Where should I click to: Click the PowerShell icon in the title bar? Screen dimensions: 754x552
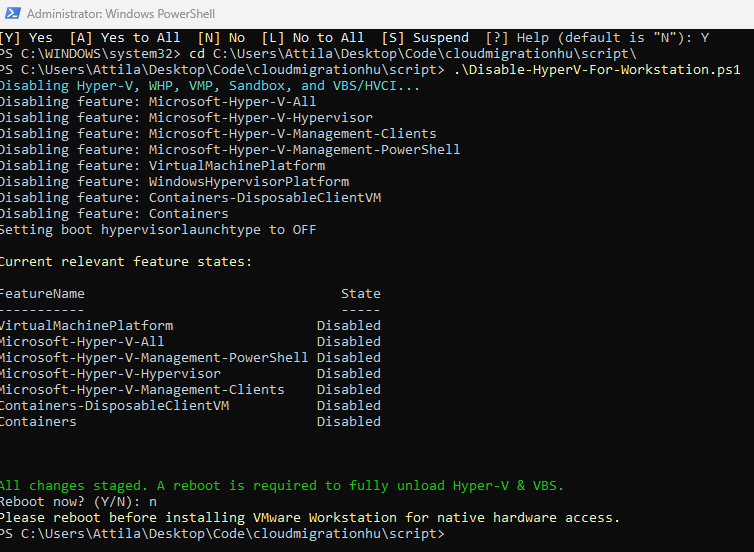(x=12, y=14)
